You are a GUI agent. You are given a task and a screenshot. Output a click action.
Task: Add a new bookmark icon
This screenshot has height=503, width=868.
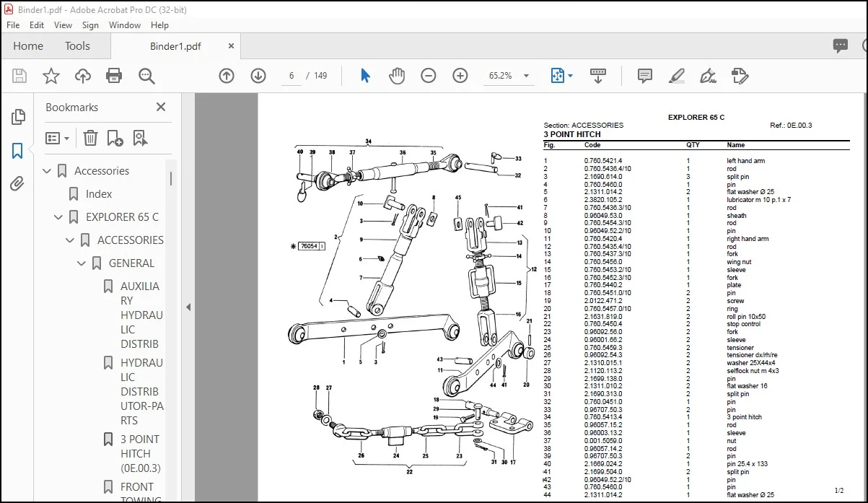[x=115, y=138]
